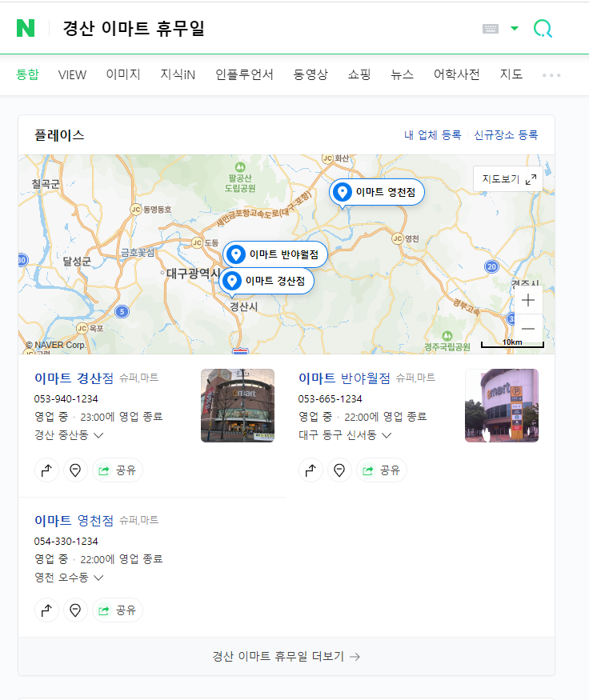Select the 이마트 경산점 map marker

266,281
